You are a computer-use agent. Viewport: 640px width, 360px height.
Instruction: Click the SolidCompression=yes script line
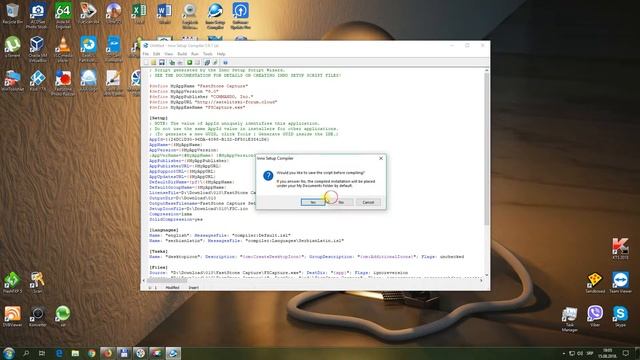(x=176, y=219)
